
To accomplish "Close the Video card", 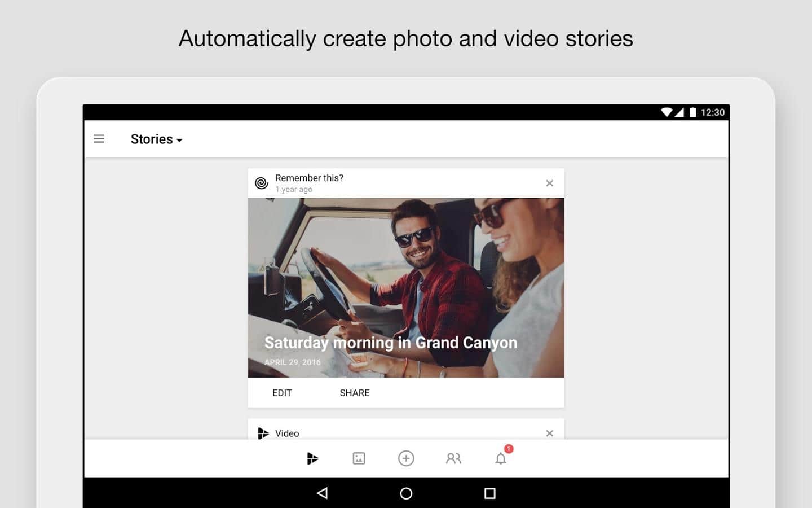I will (549, 433).
